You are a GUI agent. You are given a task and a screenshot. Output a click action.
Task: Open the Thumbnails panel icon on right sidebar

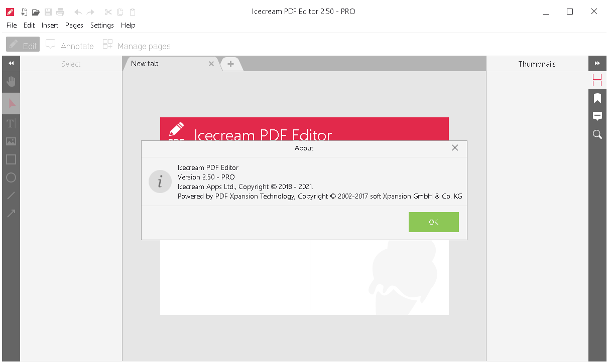597,80
